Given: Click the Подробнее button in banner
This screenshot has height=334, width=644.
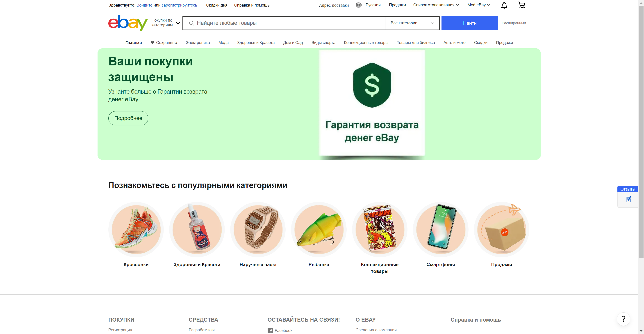Looking at the screenshot, I should 128,118.
